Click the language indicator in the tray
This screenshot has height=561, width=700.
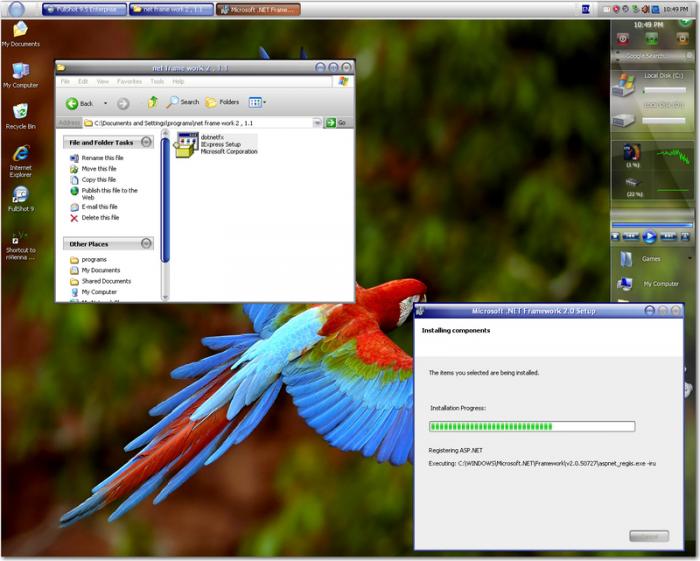pos(586,9)
